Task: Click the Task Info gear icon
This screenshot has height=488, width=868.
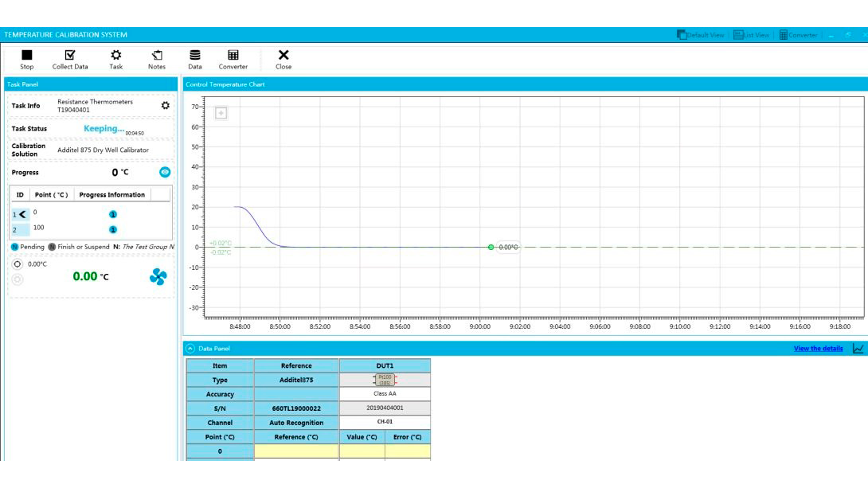Action: point(165,106)
